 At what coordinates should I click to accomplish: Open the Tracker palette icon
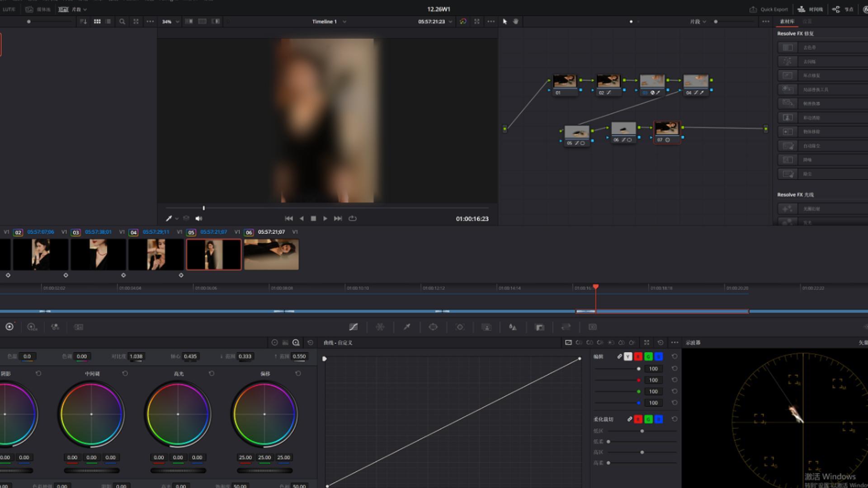coord(460,327)
